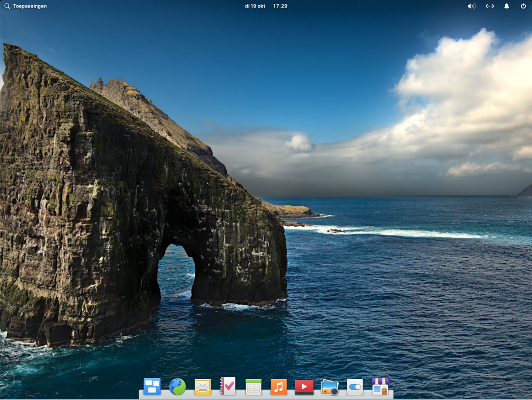Open the orange Music app
Viewport: 532px width, 400px height.
(278, 387)
